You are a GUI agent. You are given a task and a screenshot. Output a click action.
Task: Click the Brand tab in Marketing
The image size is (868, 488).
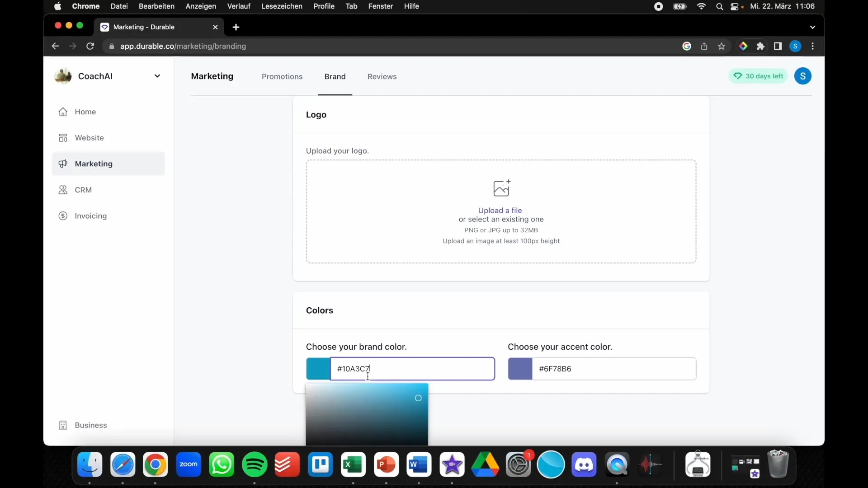tap(335, 76)
